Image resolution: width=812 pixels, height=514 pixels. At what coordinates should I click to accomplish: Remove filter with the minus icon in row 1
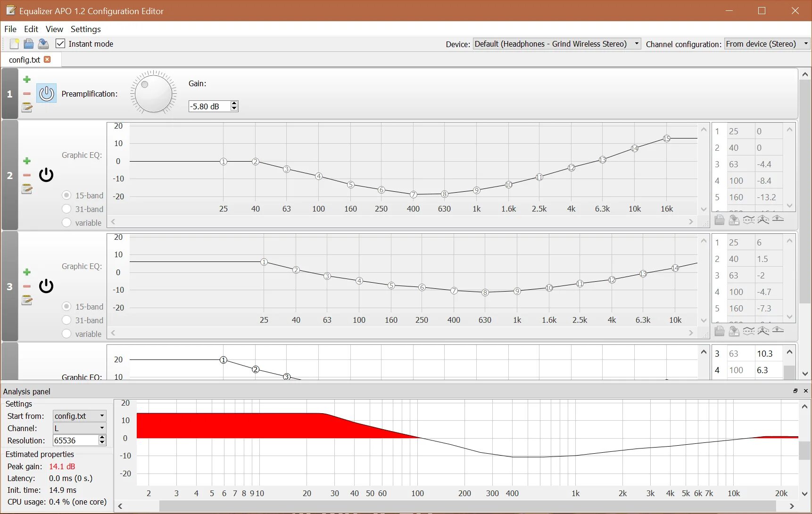tap(27, 94)
